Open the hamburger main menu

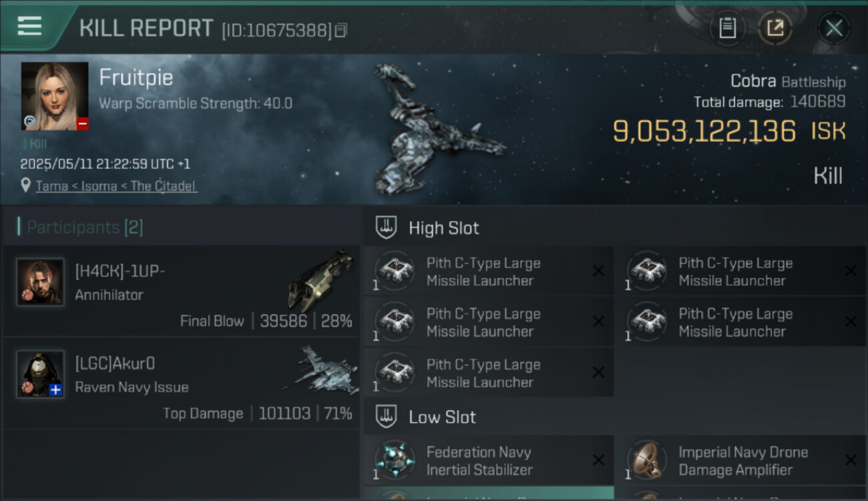click(30, 26)
